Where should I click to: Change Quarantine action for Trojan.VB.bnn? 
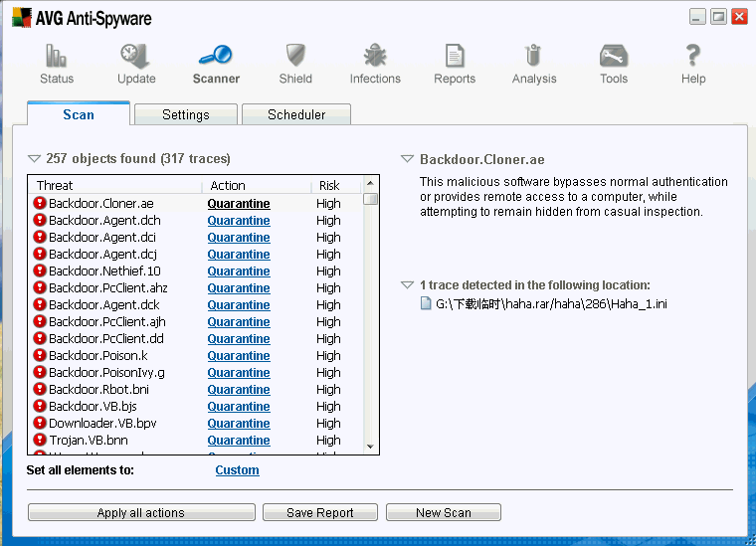tap(239, 440)
